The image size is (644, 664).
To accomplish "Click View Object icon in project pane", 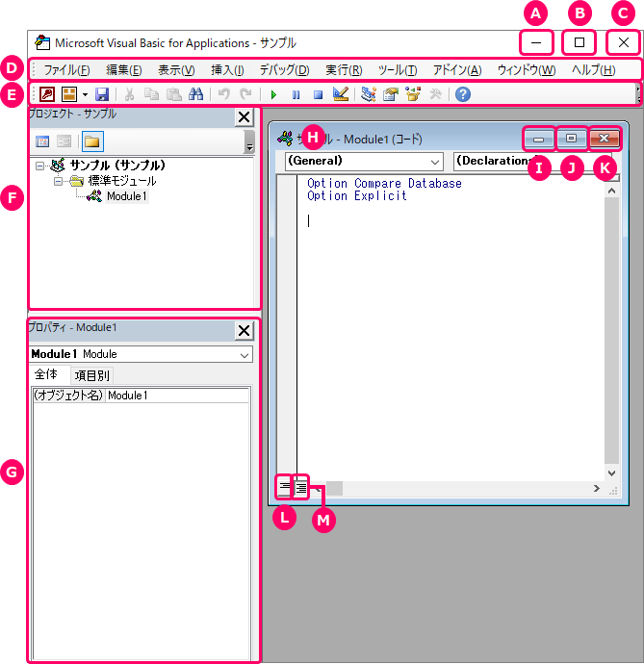I will click(x=64, y=141).
